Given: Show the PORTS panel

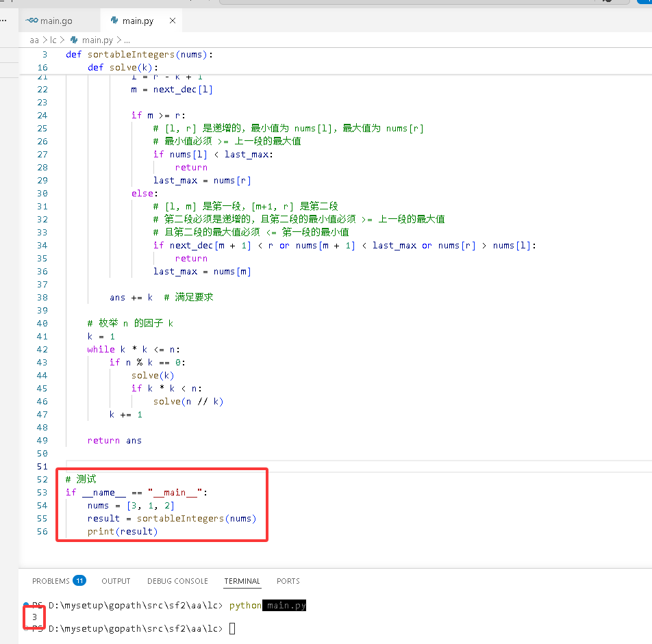Looking at the screenshot, I should (288, 581).
